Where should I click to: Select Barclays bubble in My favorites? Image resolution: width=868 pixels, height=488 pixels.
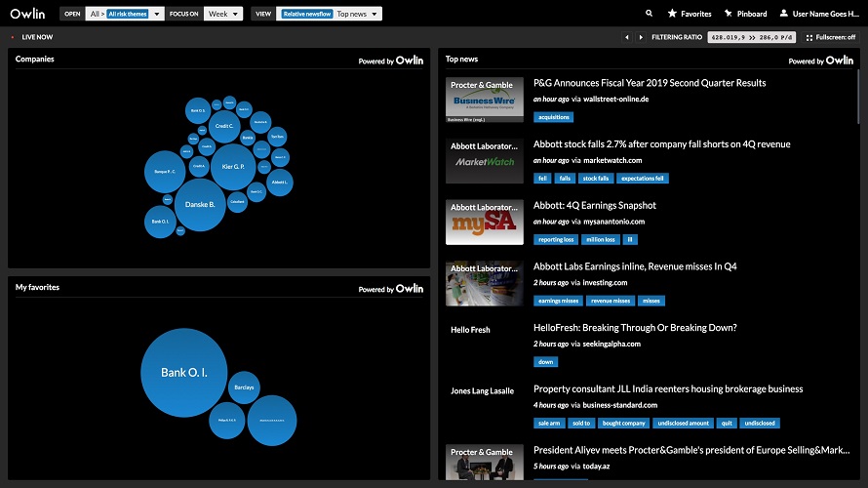coord(244,387)
